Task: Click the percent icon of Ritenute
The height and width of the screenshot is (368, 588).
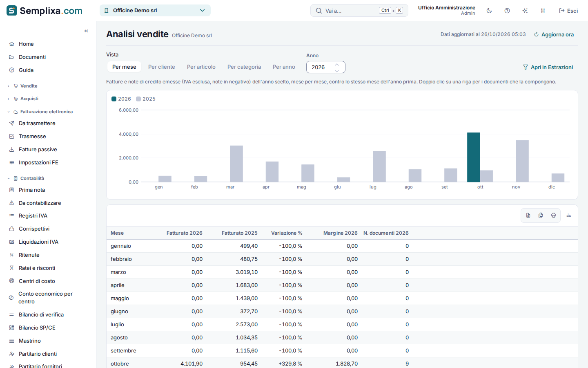Action: pyautogui.click(x=12, y=255)
